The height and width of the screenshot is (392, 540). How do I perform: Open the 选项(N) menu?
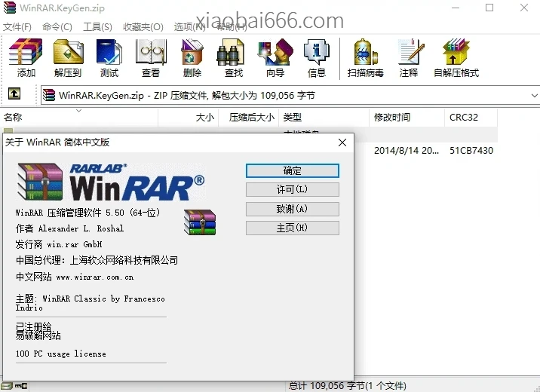pos(189,27)
